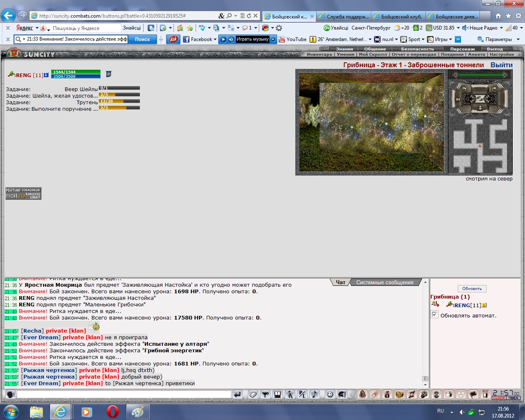Open the Знания menu
The height and width of the screenshot is (420, 525).
345,49
